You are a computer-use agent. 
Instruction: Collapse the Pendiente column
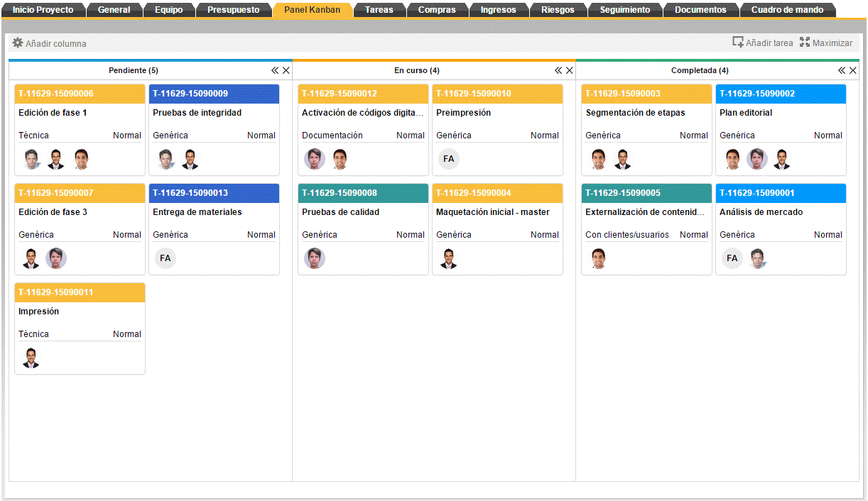point(275,71)
